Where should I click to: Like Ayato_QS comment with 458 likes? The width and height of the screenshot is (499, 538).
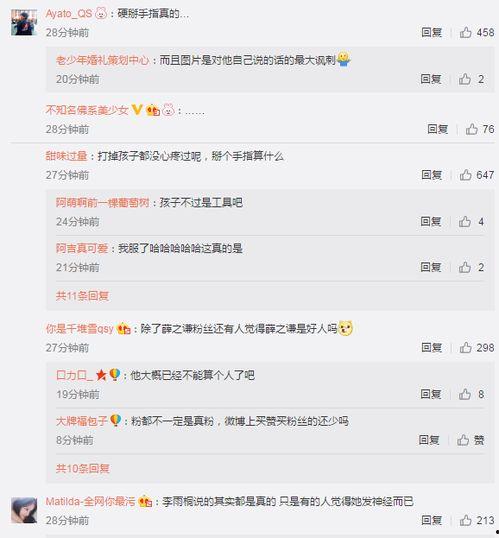coord(465,33)
